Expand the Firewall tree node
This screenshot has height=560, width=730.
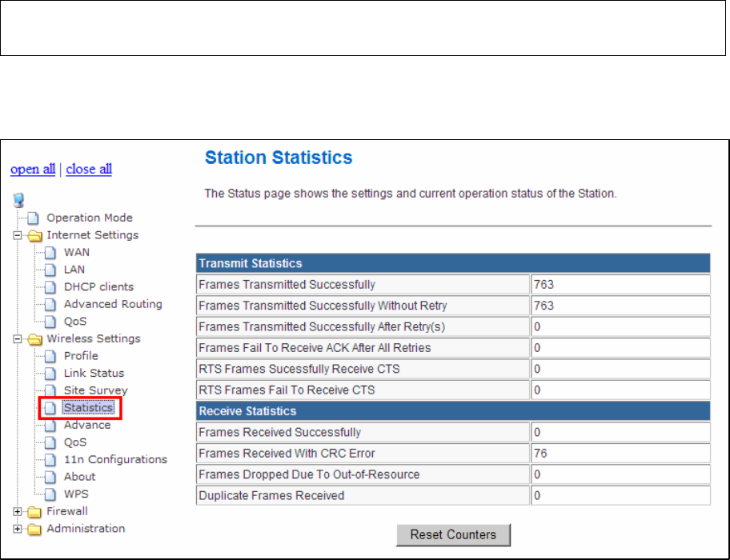18,512
